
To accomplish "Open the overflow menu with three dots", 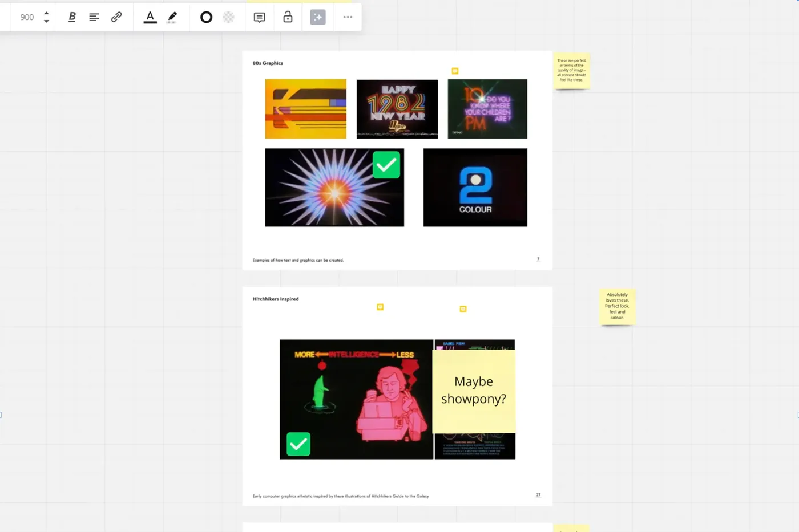I will coord(348,17).
